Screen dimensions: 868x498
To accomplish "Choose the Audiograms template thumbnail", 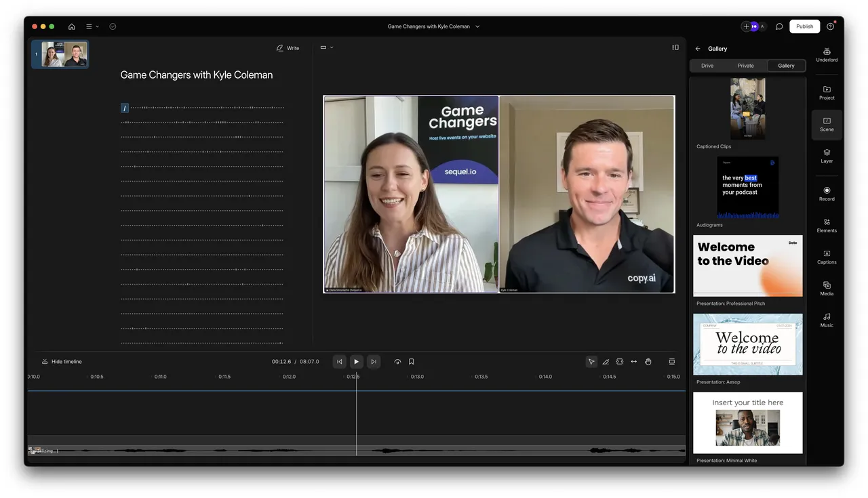I will [x=748, y=188].
